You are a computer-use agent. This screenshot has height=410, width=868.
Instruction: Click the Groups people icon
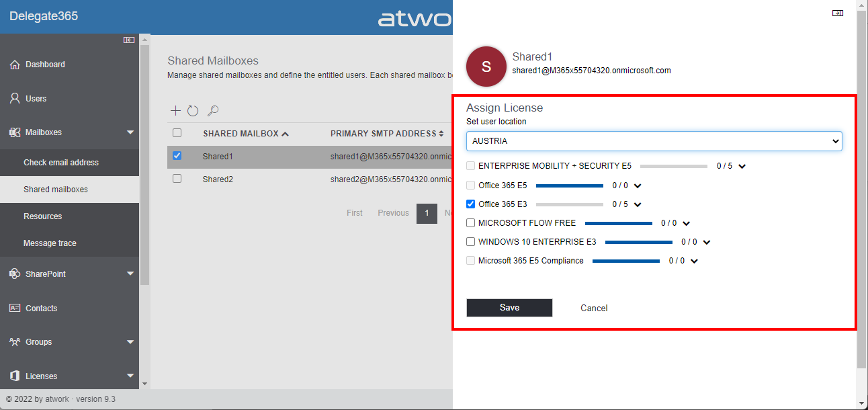pyautogui.click(x=14, y=342)
